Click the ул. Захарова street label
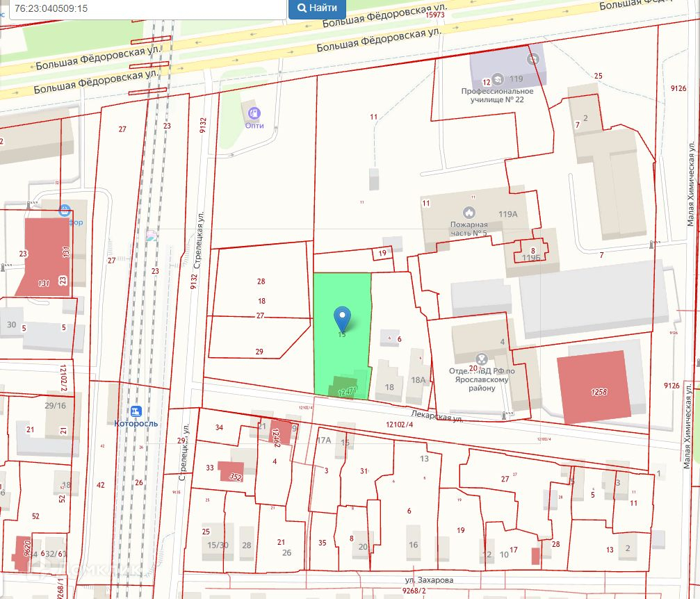Screen dimensions: 700x599 click(x=429, y=580)
